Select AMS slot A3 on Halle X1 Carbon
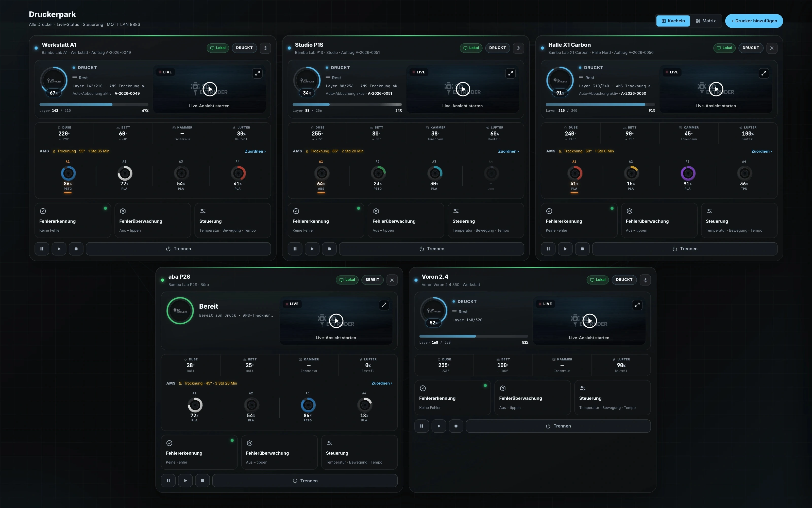The height and width of the screenshot is (508, 812). [687, 176]
